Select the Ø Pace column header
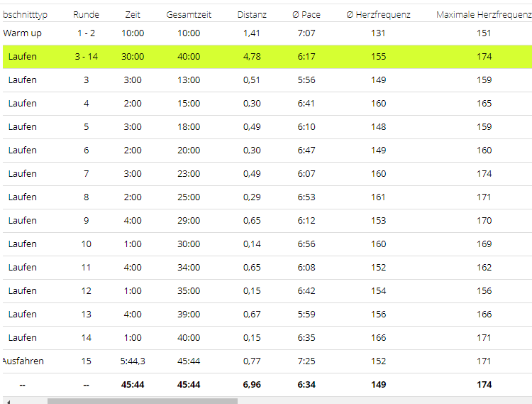Image resolution: width=532 pixels, height=404 pixels. tap(306, 14)
